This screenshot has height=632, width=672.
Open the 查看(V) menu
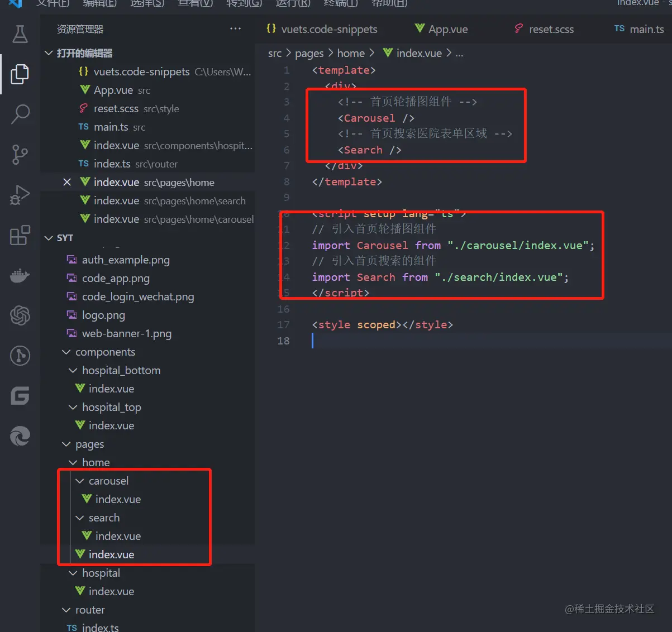196,3
